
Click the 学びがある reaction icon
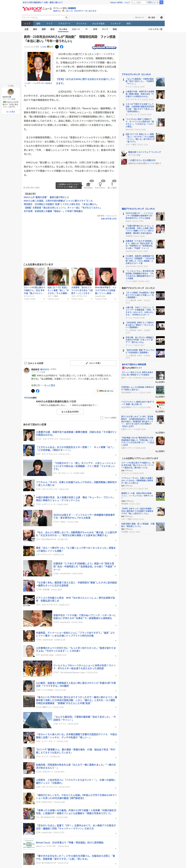pyautogui.click(x=89, y=184)
